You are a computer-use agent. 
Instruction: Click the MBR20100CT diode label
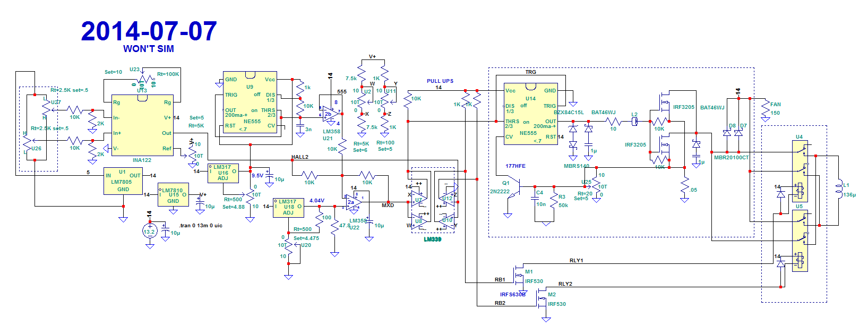[732, 157]
